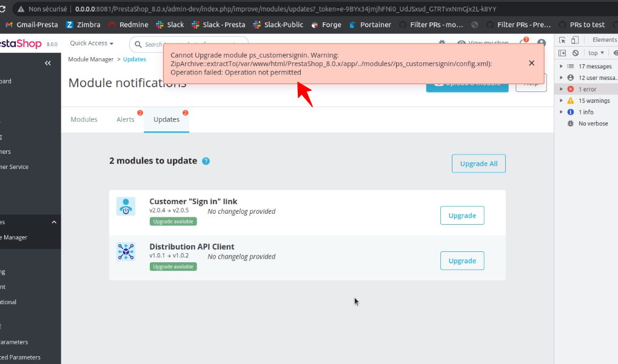The image size is (618, 364).
Task: Open the top frame selector dropdown in DevTools
Action: 593,53
